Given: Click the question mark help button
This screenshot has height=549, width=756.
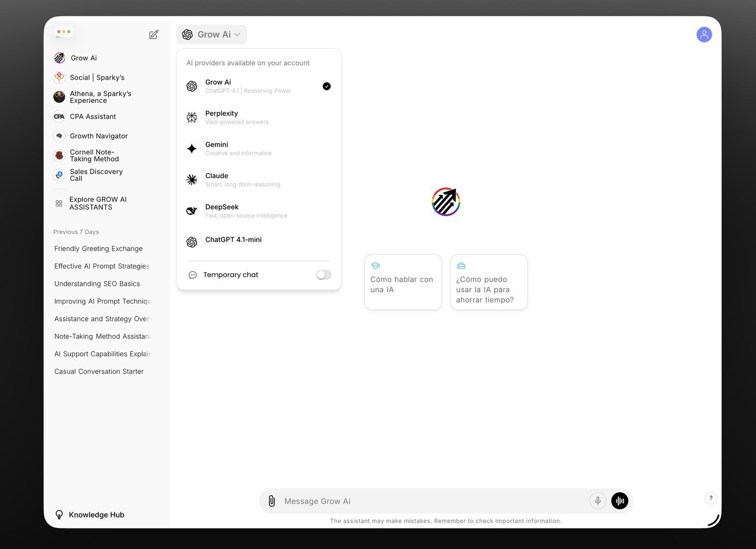Looking at the screenshot, I should [711, 498].
